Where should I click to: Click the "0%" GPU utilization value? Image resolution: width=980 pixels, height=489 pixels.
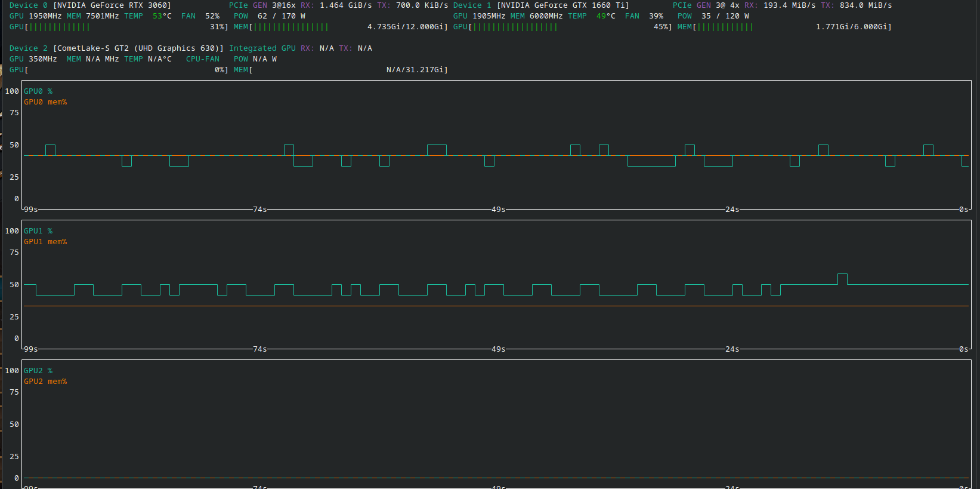coord(220,70)
